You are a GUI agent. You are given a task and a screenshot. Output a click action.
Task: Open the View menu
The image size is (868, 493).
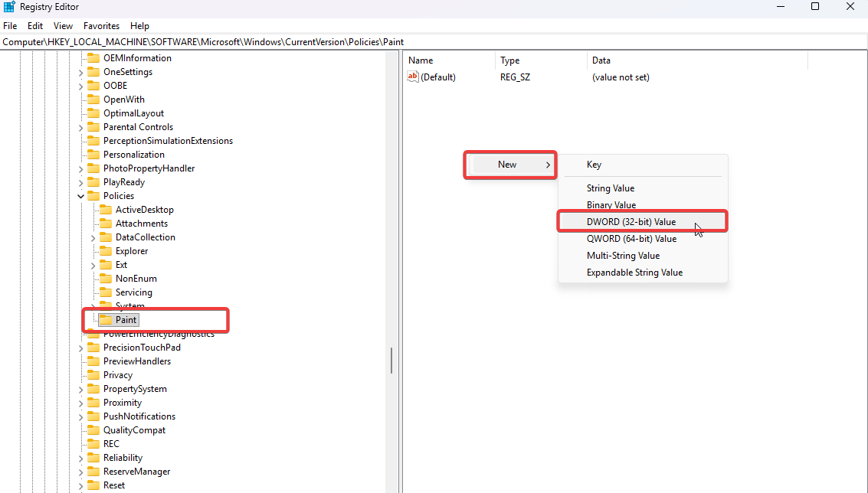(62, 25)
